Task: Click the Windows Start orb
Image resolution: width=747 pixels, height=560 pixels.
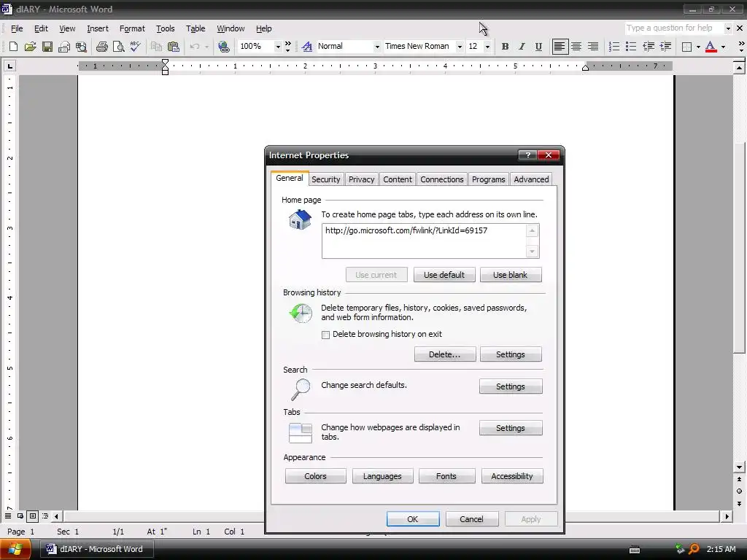Action: [x=15, y=549]
